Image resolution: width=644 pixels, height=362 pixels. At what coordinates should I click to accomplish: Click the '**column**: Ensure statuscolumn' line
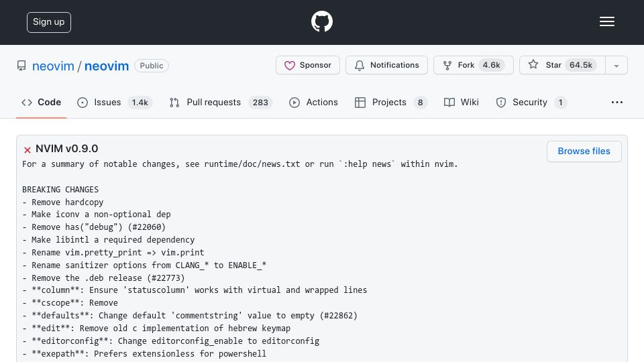click(195, 290)
